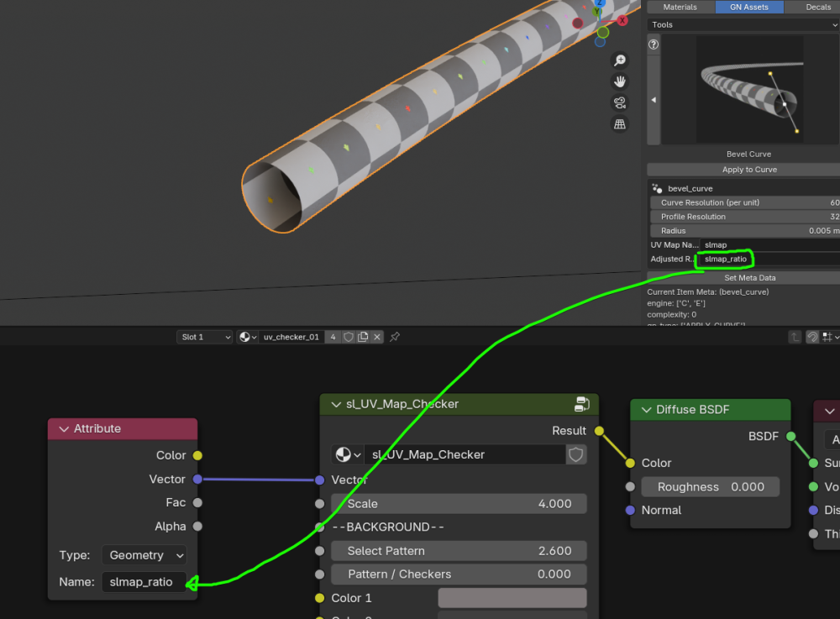Open the Type dropdown on the Attribute node
This screenshot has height=619, width=840.
(x=144, y=555)
